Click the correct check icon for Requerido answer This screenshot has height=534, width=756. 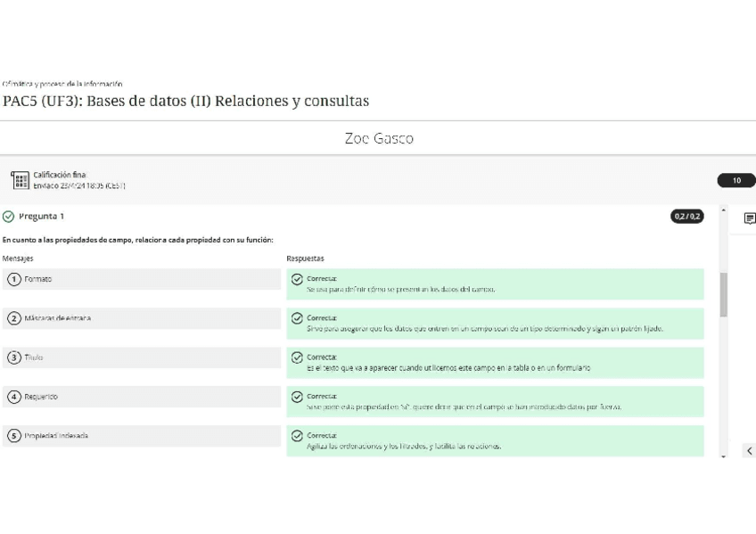(x=297, y=398)
